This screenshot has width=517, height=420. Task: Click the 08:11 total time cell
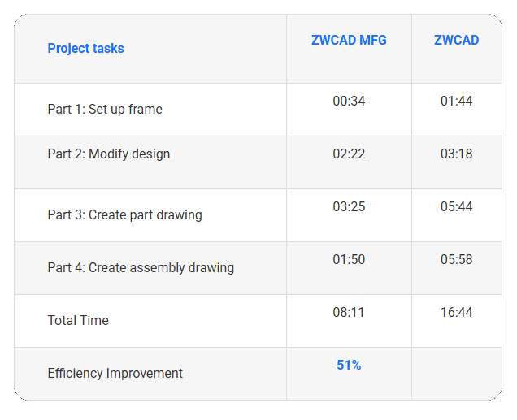(x=349, y=313)
